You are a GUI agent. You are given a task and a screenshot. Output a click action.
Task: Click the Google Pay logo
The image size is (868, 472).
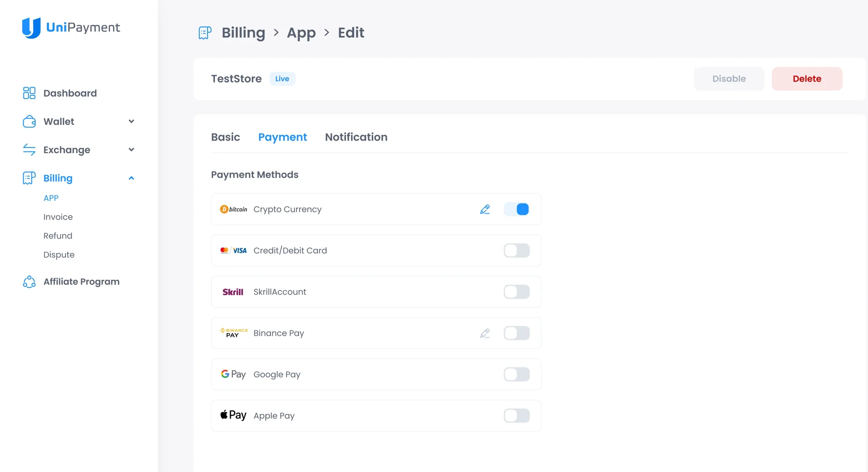(233, 374)
